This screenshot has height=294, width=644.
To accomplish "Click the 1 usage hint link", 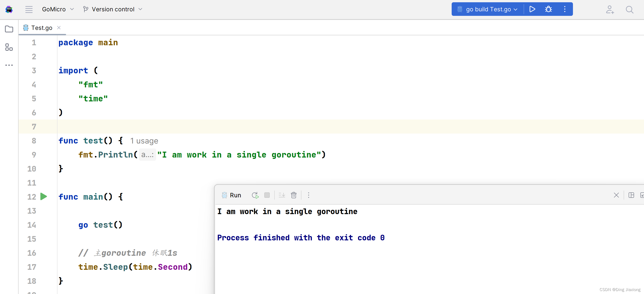I will (144, 141).
